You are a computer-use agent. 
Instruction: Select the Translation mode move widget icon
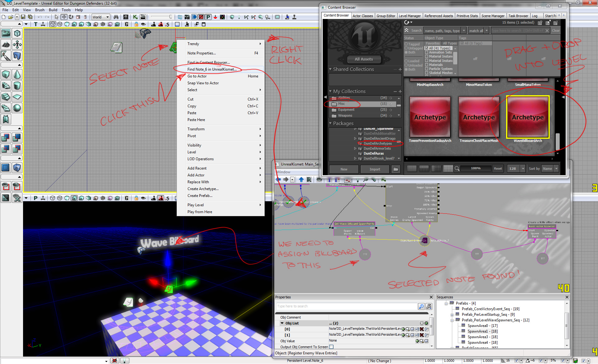click(64, 17)
